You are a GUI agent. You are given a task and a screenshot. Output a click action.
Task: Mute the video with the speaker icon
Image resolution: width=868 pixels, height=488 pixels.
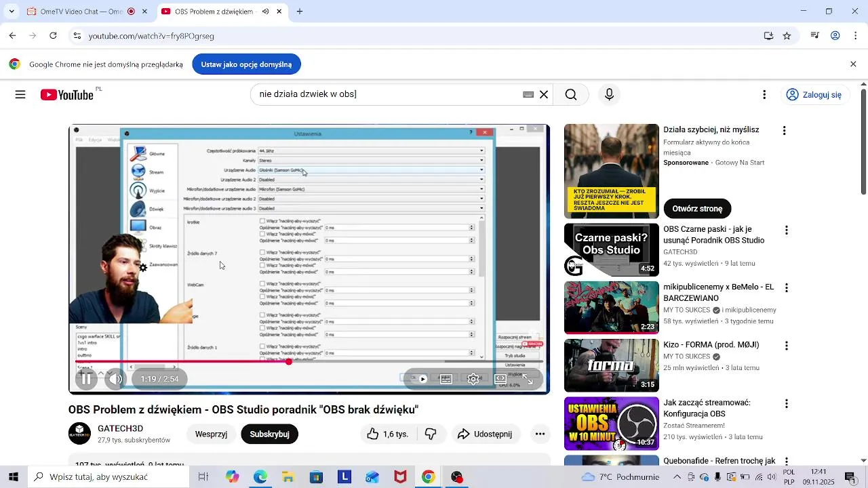point(116,379)
